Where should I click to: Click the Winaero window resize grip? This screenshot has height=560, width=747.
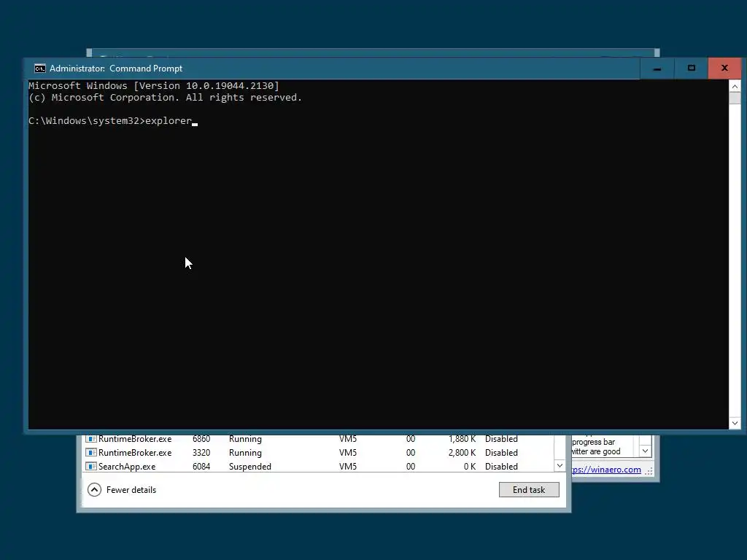point(649,470)
